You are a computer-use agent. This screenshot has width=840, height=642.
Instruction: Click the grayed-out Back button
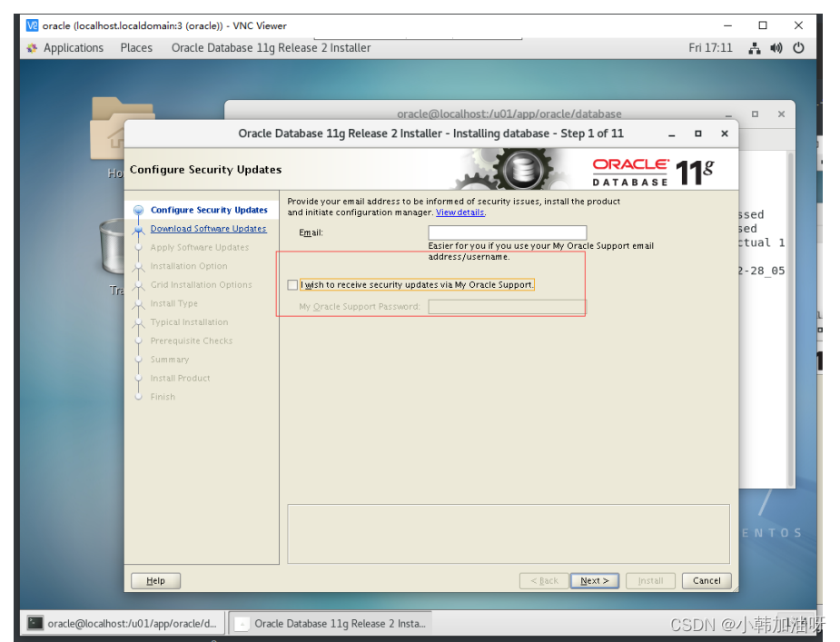544,580
